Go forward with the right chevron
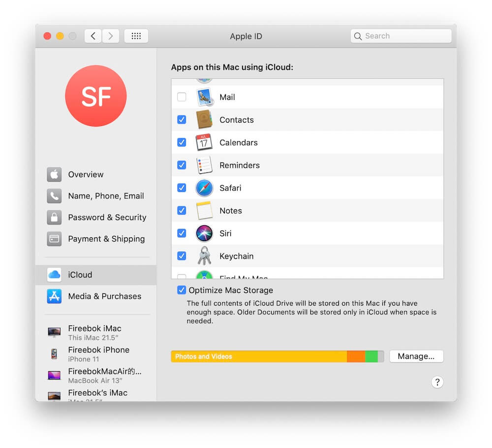Screen dimensions: 492x448 click(110, 36)
